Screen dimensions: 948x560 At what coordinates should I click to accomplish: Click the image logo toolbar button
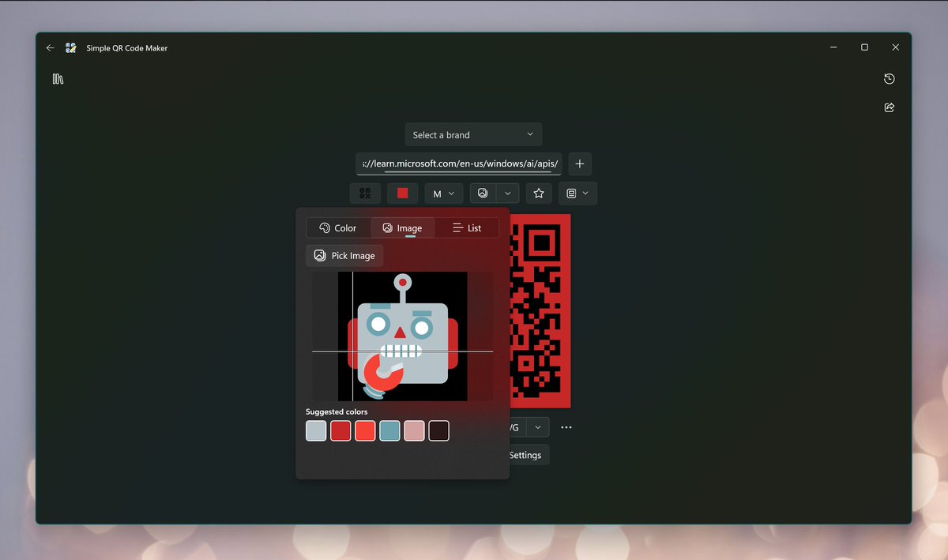point(483,194)
